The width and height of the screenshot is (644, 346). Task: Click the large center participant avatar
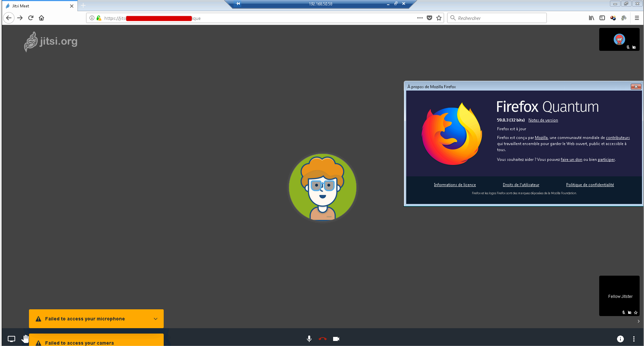pos(323,187)
